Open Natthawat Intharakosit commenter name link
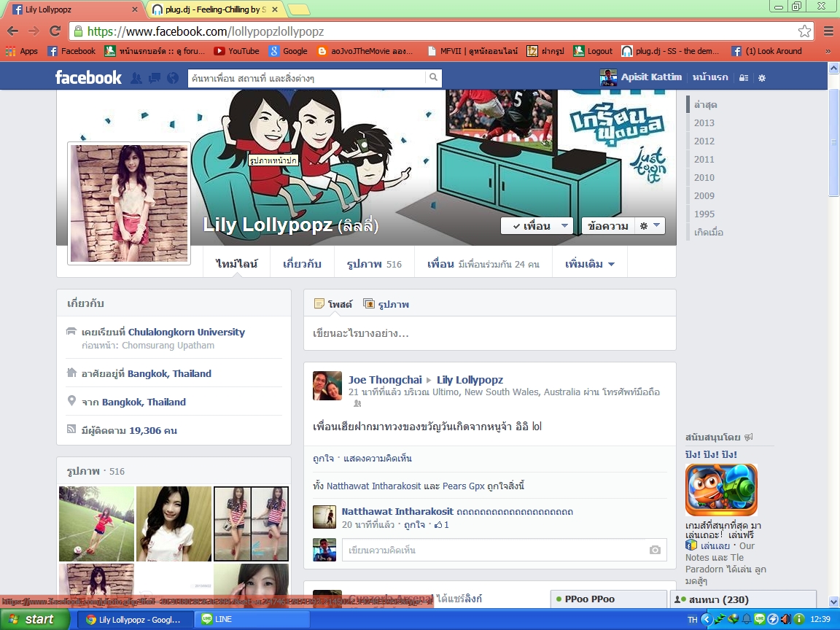Screen dimensions: 840x630 pos(397,511)
